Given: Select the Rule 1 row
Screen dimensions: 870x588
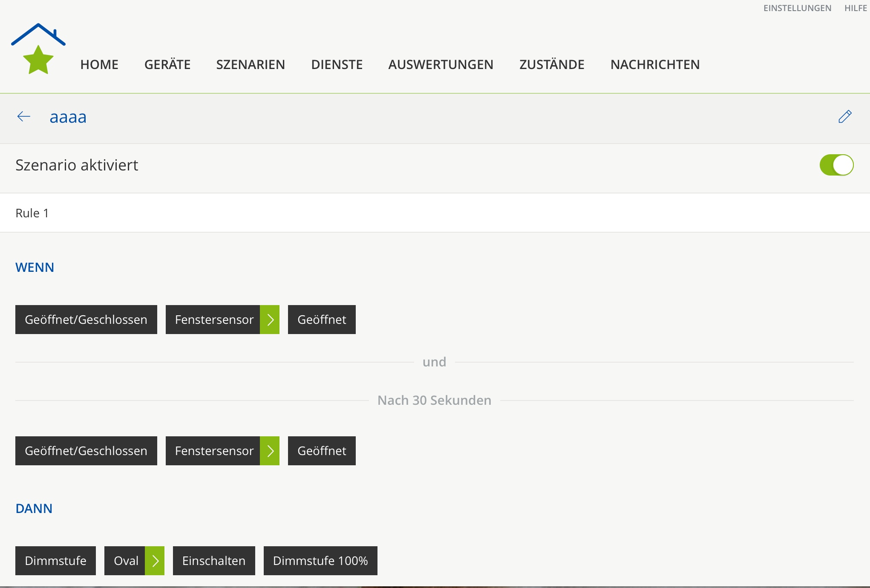Looking at the screenshot, I should click(x=435, y=213).
